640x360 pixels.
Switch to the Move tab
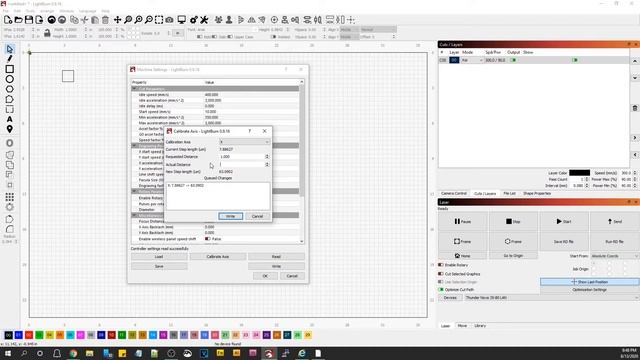click(462, 326)
